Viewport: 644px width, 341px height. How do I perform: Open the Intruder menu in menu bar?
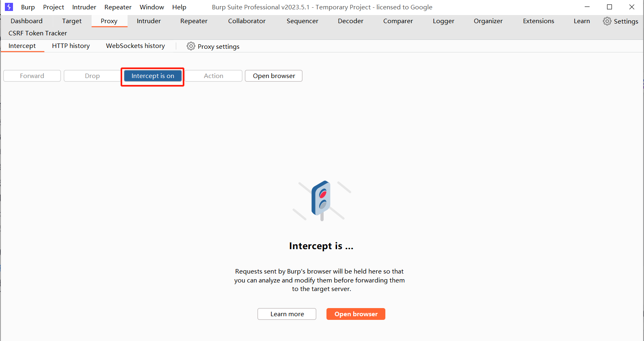pos(84,7)
